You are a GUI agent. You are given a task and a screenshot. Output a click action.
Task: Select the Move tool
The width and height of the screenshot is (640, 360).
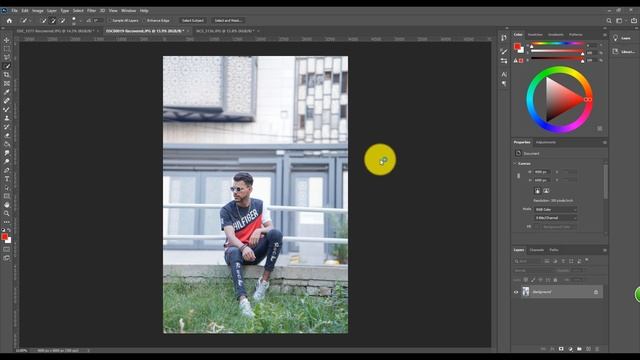pos(7,40)
